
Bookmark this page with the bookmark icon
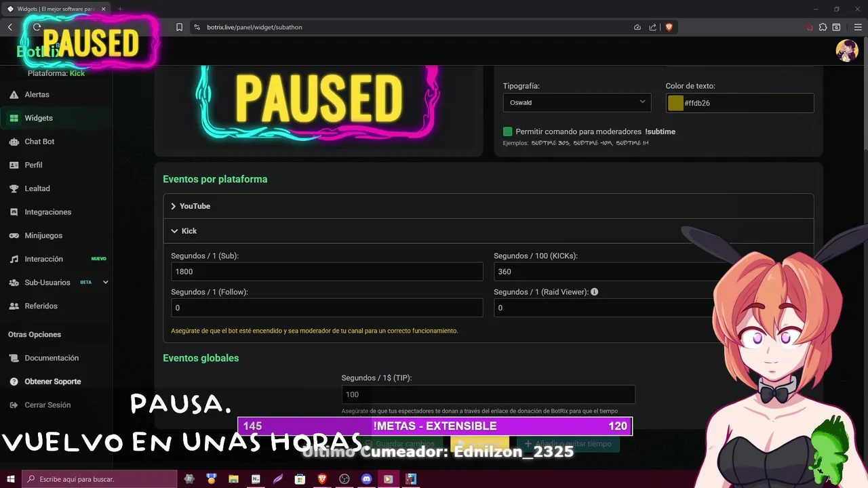coord(179,27)
